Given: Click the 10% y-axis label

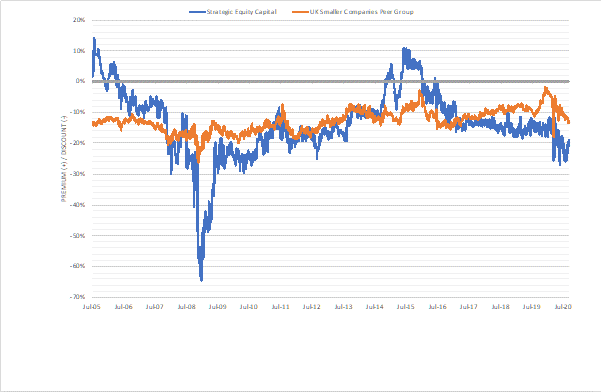Looking at the screenshot, I should point(79,51).
